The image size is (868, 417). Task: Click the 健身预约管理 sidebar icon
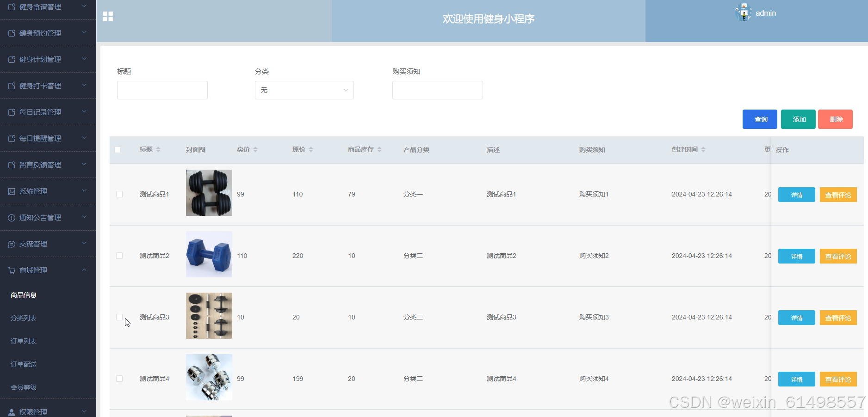pos(12,33)
